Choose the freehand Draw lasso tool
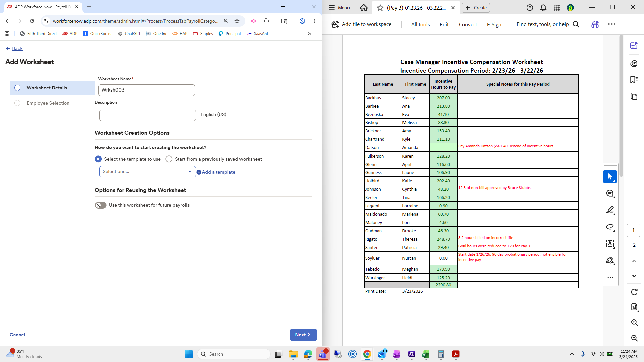This screenshot has width=644, height=362. (610, 227)
